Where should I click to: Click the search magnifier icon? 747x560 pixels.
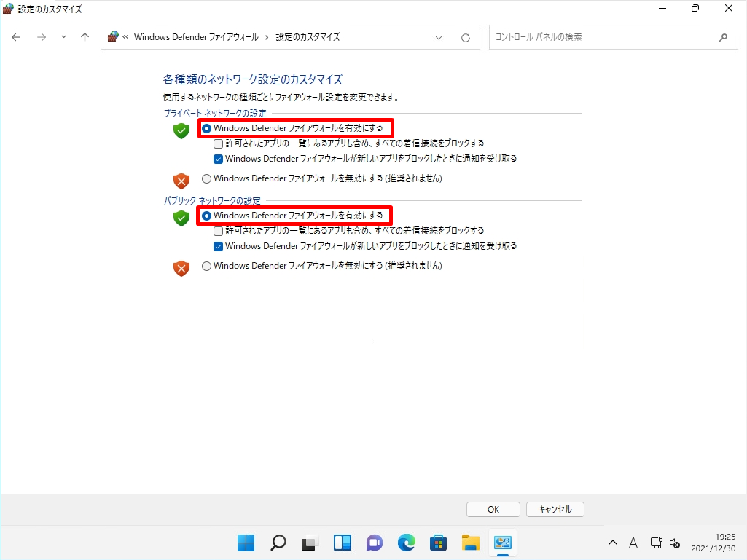[723, 37]
